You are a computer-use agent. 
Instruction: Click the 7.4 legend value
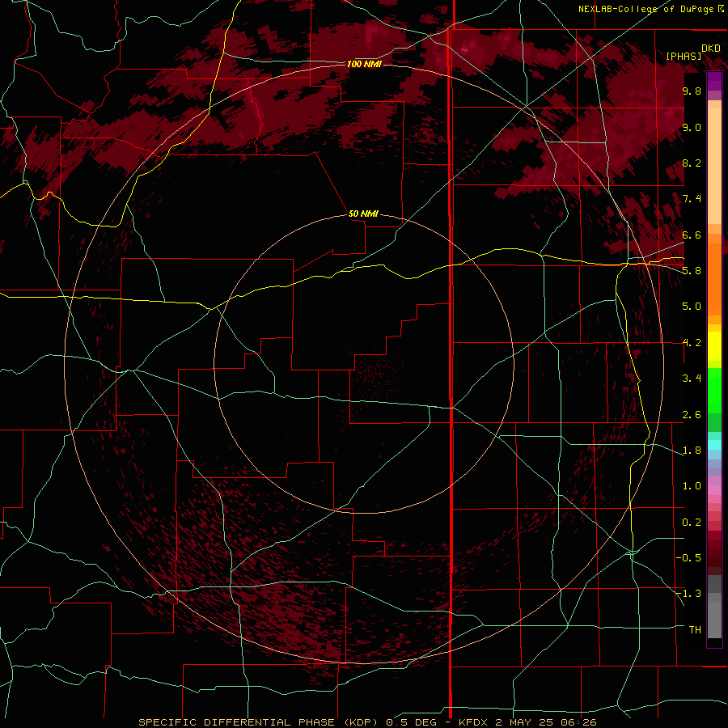click(692, 199)
